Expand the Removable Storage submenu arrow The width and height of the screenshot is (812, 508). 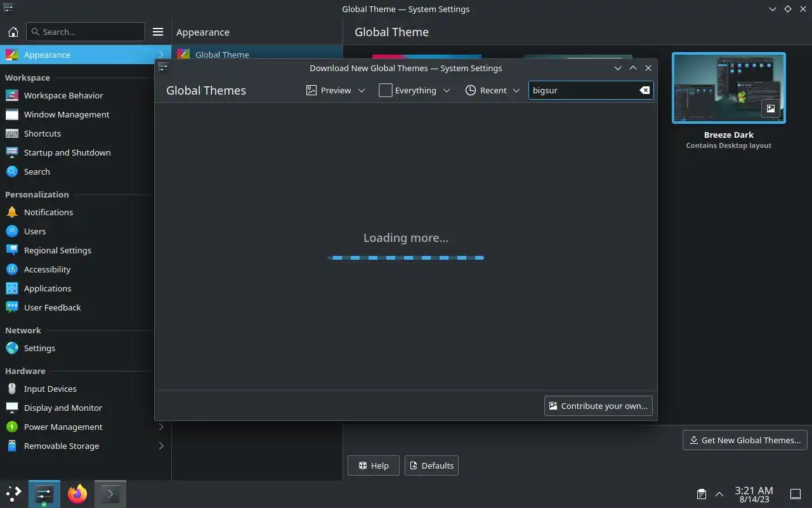click(161, 446)
